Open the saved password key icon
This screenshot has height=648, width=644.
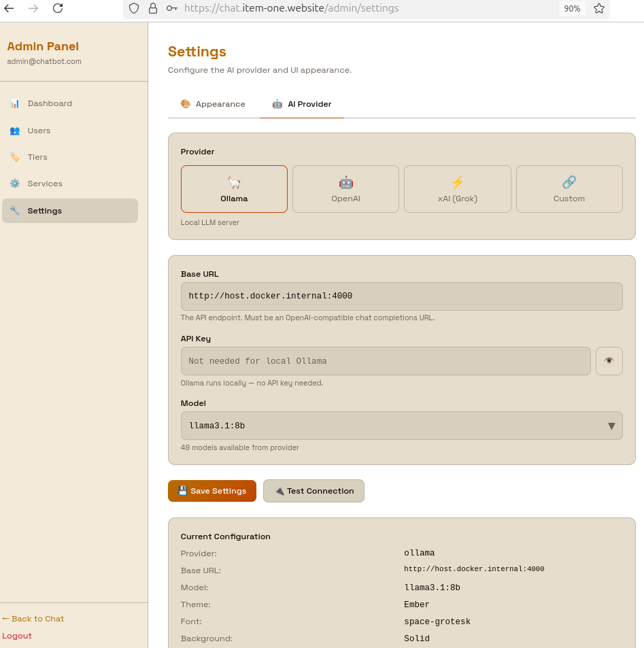172,8
